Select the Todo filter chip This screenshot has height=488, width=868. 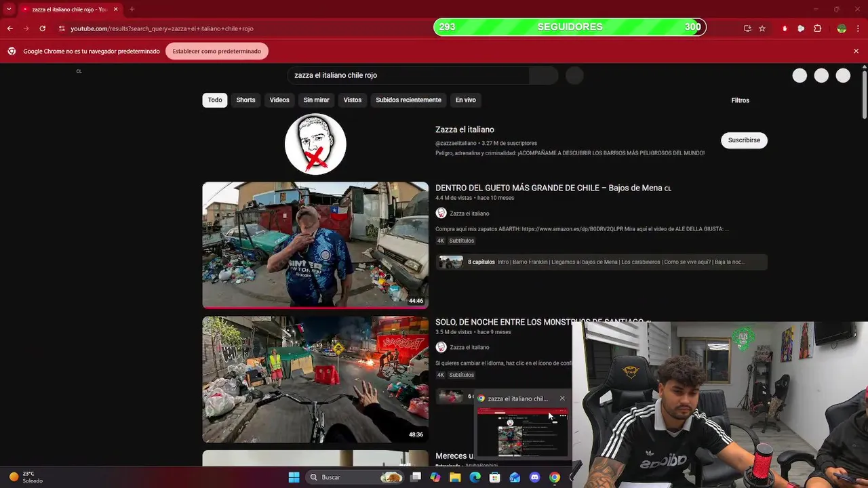pos(215,100)
